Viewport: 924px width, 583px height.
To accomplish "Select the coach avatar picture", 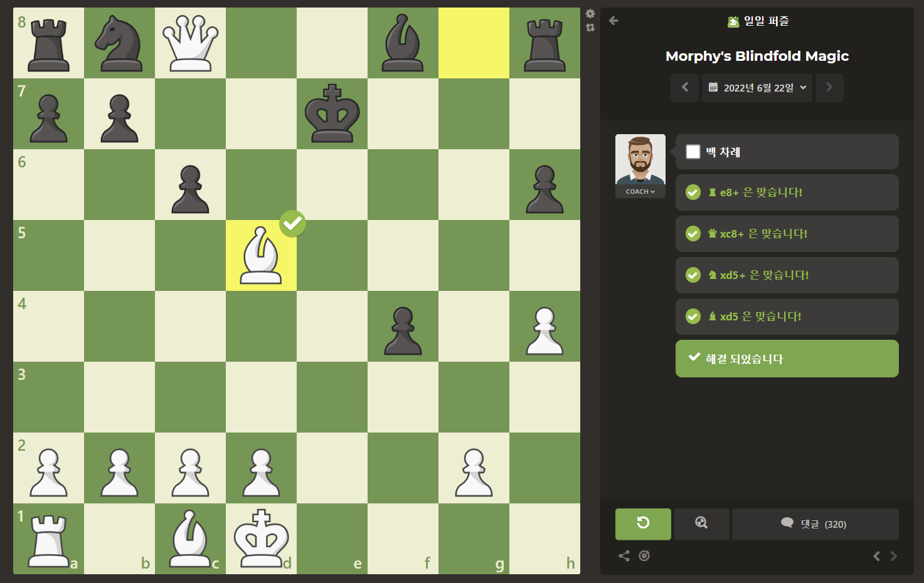I will (640, 159).
